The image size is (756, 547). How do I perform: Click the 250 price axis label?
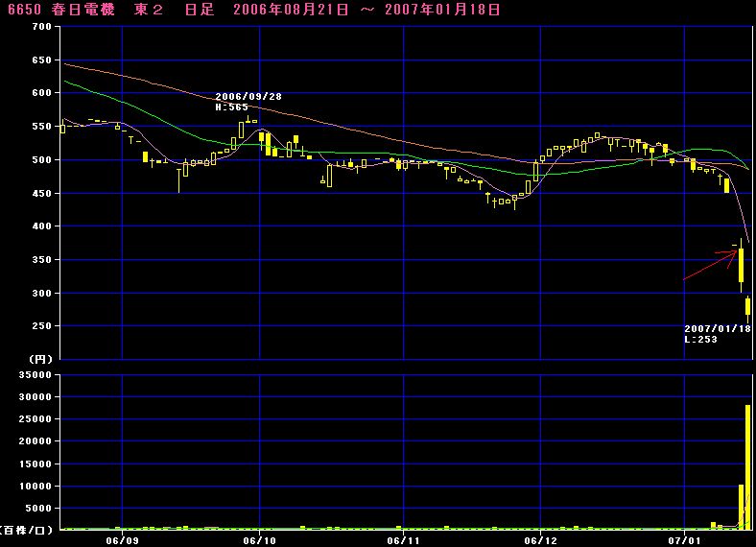[42, 325]
